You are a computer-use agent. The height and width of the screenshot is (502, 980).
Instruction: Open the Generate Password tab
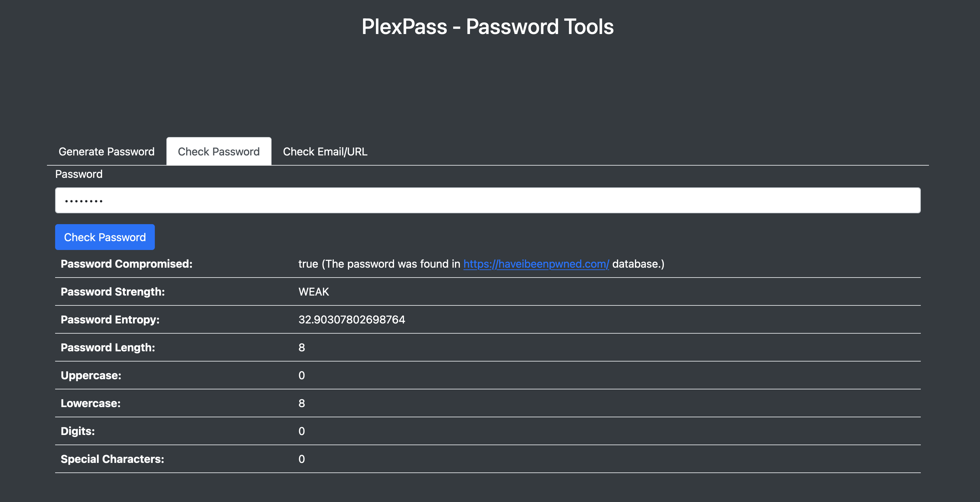point(107,151)
